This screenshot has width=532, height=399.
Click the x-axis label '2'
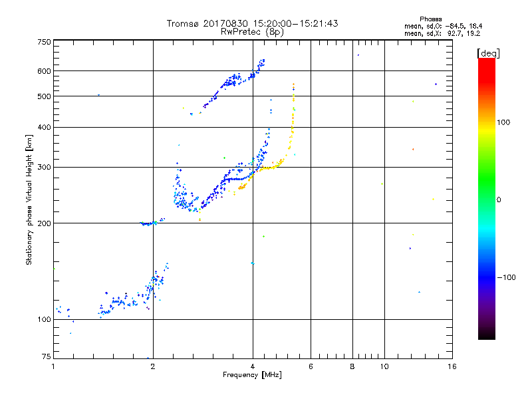[153, 366]
